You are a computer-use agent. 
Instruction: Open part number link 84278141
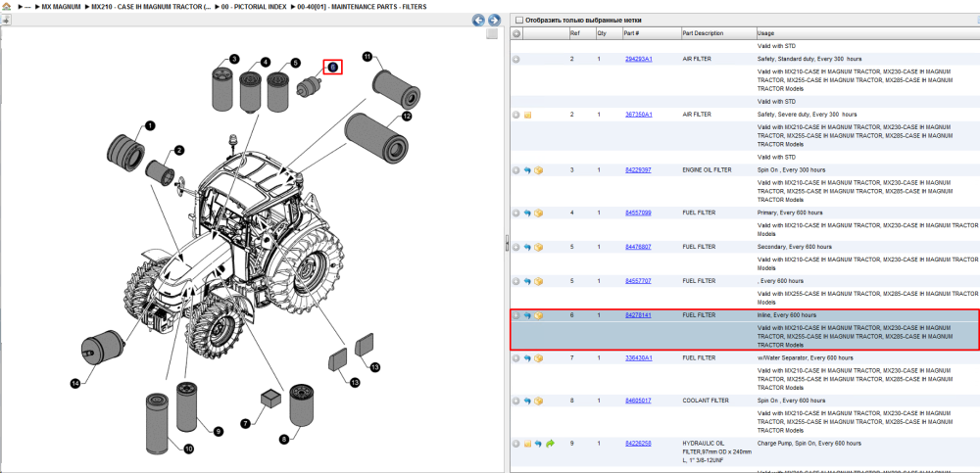pos(638,315)
